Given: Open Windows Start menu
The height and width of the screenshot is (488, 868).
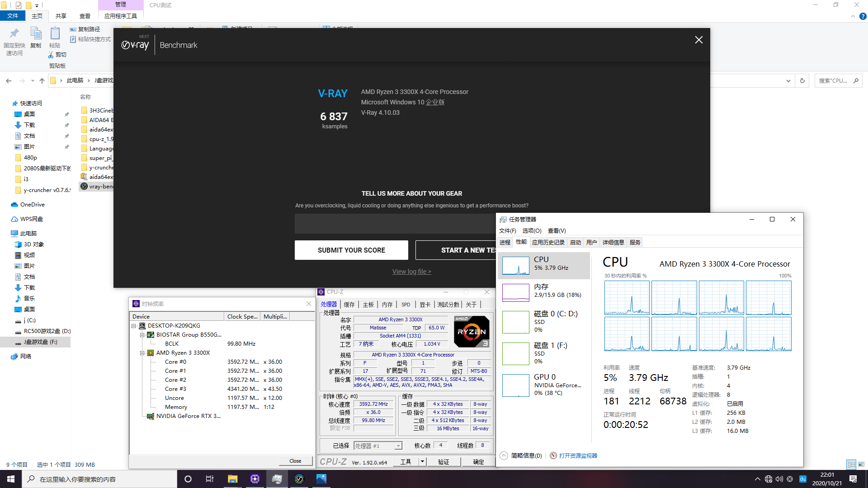Looking at the screenshot, I should pyautogui.click(x=11, y=479).
